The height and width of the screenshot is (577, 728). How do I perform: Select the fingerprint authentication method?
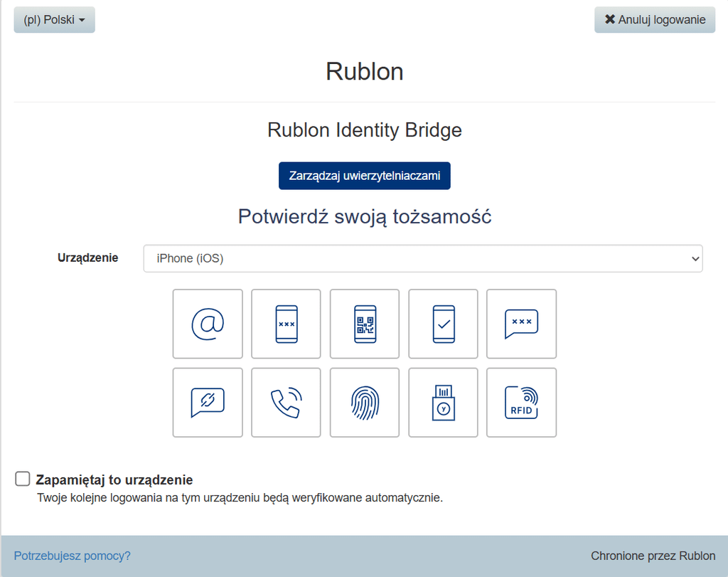click(365, 402)
